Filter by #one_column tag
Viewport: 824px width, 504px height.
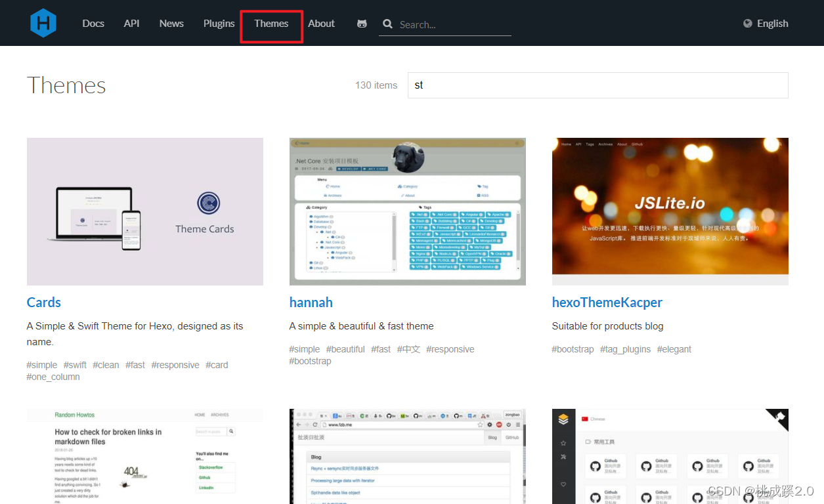coord(53,377)
